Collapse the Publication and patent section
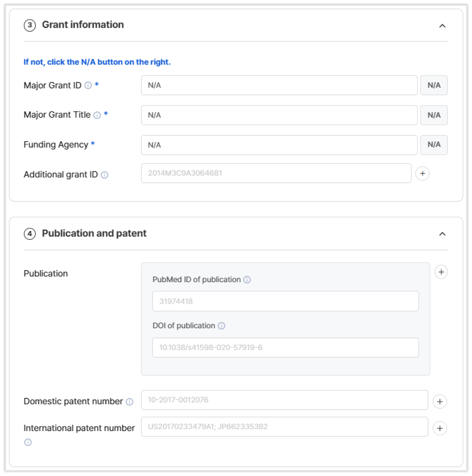 point(442,234)
